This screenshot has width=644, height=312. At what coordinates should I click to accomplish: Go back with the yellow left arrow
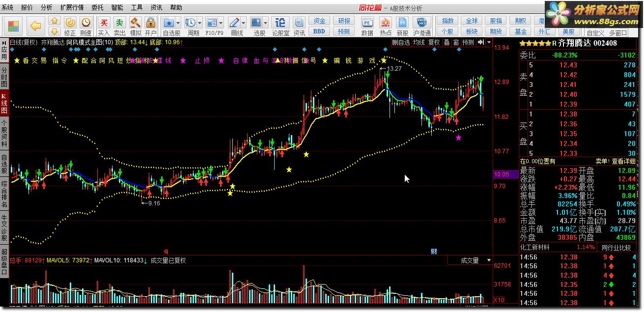[x=36, y=26]
